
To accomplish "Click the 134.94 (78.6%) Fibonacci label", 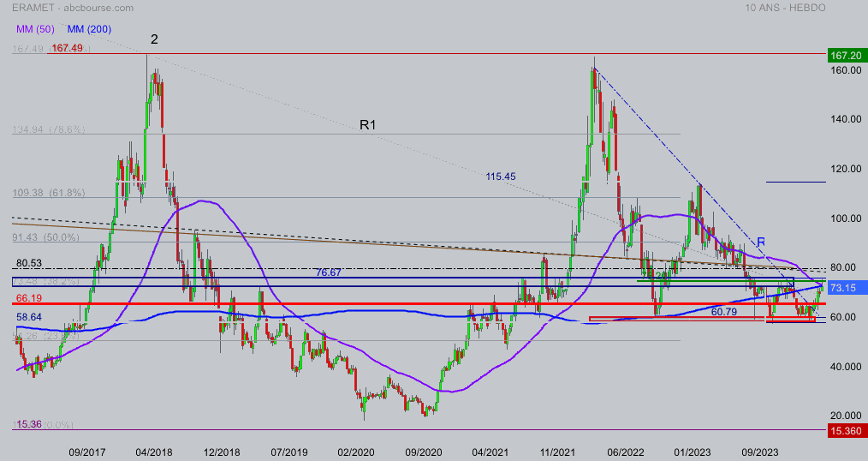I will click(49, 129).
